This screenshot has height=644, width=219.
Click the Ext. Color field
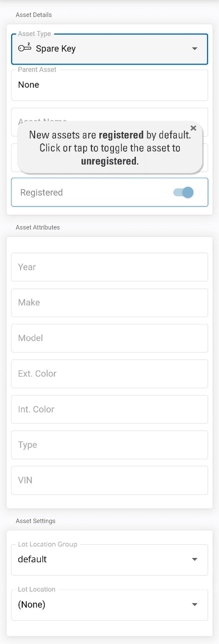pos(109,374)
